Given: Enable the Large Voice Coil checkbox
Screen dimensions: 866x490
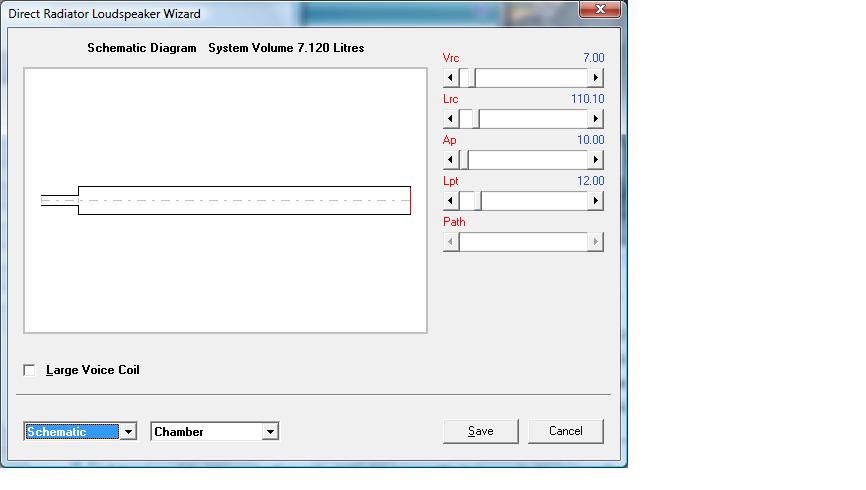Looking at the screenshot, I should [x=29, y=370].
